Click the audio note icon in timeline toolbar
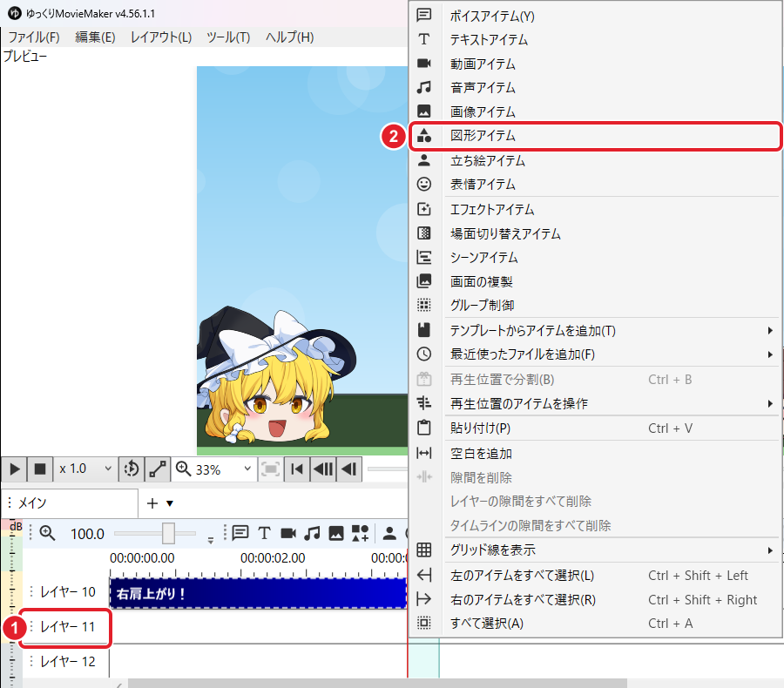784x688 pixels. tap(312, 533)
